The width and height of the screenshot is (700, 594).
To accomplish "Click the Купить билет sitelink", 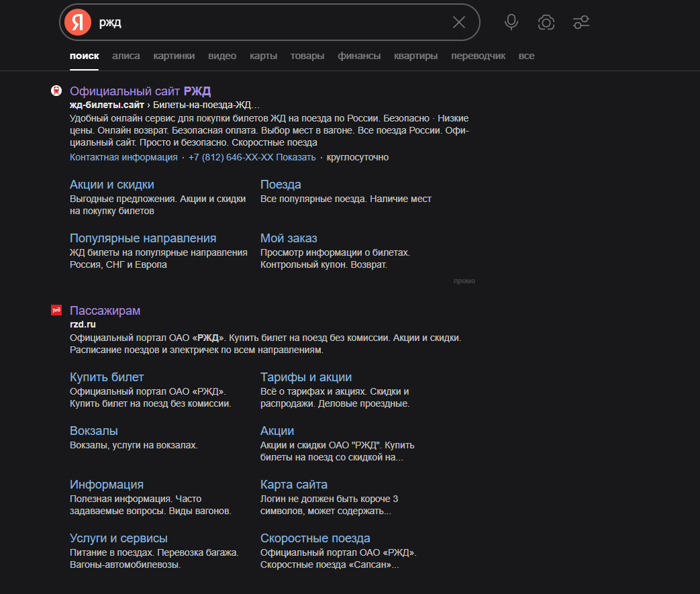I will pos(107,377).
